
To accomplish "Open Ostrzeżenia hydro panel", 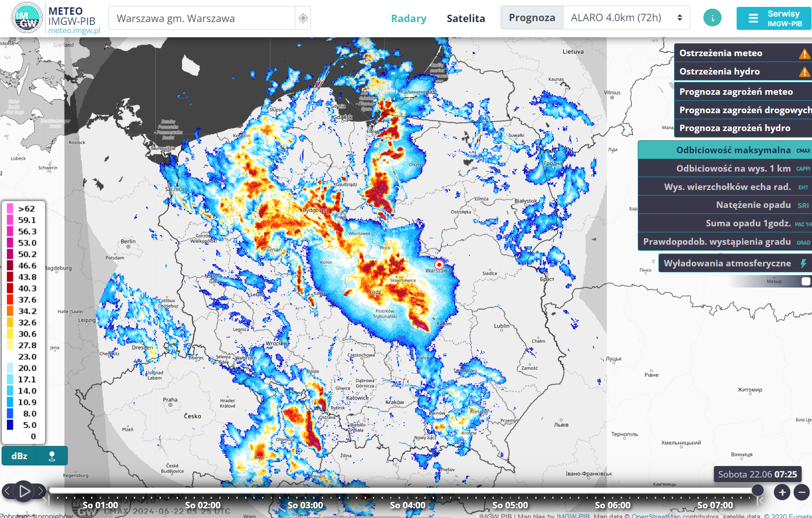I will point(743,71).
